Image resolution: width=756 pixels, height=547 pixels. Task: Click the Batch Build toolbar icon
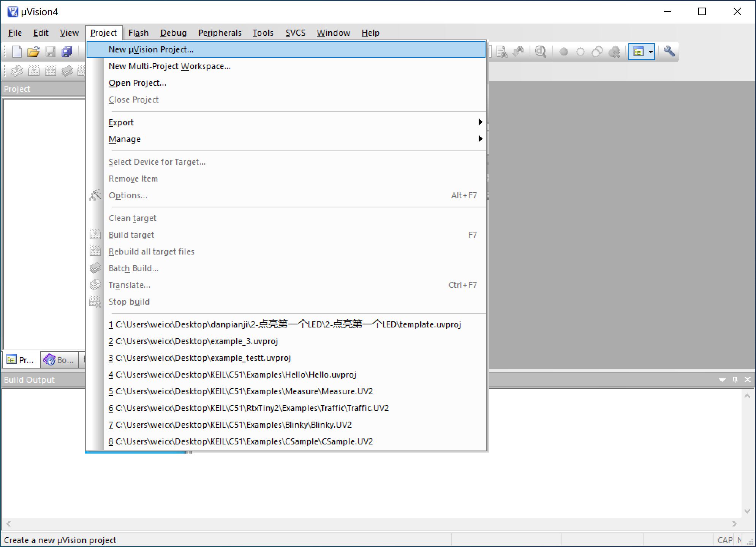pos(67,71)
